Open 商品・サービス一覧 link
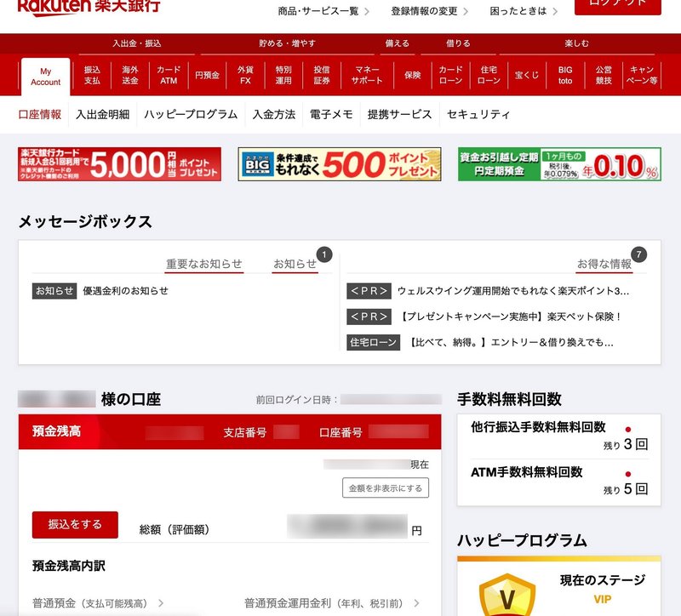Screen dimensions: 681x616 point(323,11)
